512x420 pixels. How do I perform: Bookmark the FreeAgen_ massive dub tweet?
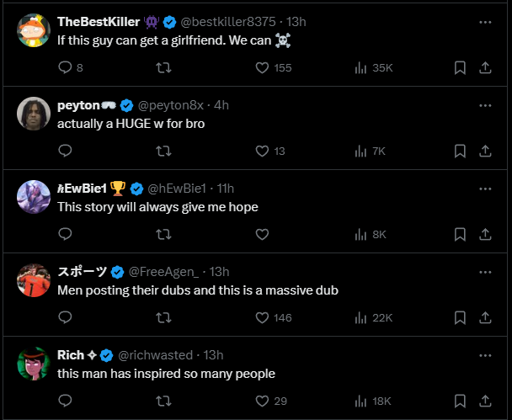[x=460, y=317]
